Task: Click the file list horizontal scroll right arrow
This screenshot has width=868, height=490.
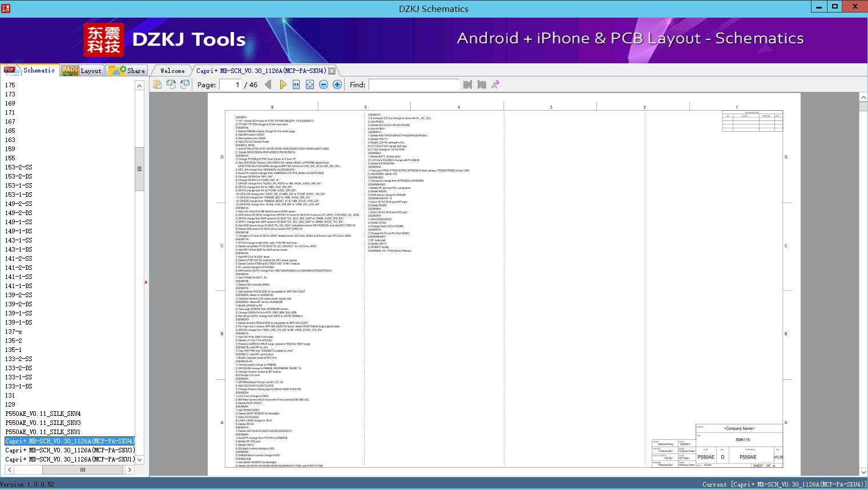Action: 130,469
